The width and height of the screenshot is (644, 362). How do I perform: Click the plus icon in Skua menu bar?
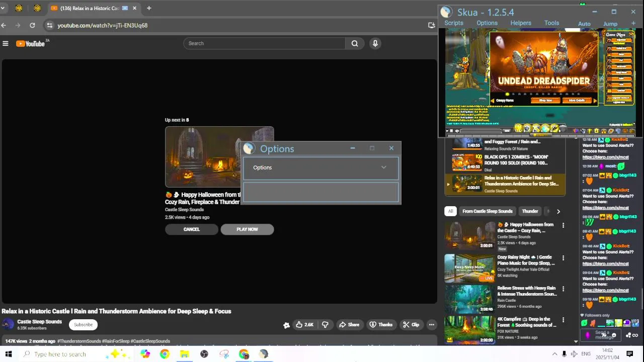coord(633,24)
